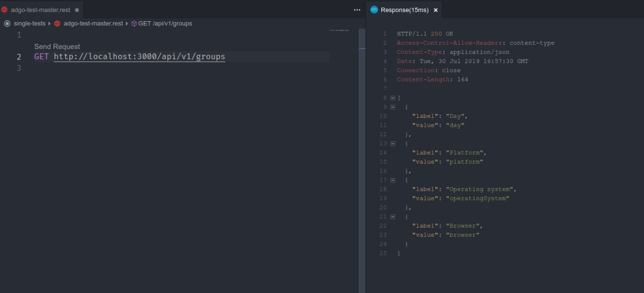Collapse the Day object fold on line 9
The image size is (644, 293).
pyautogui.click(x=393, y=107)
